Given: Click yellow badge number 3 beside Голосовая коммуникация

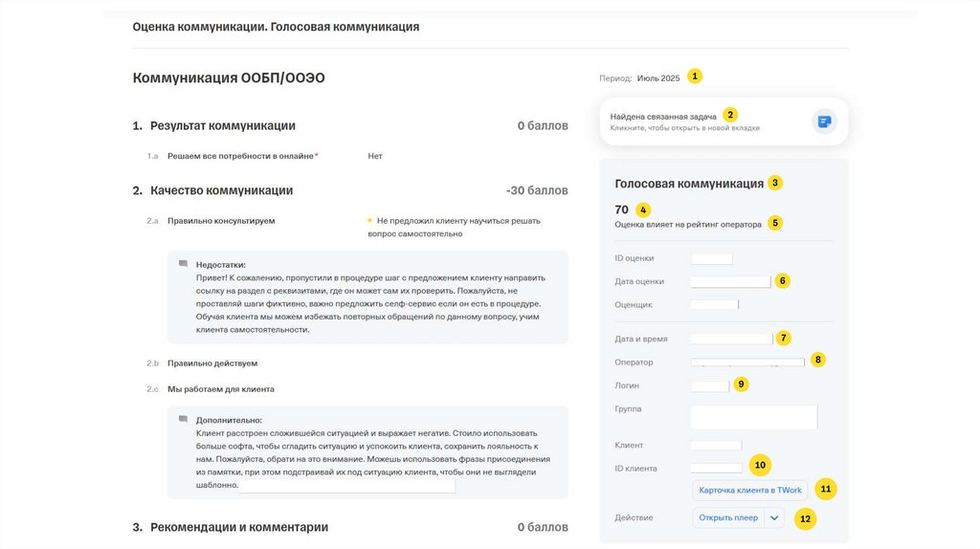Looking at the screenshot, I should tap(775, 183).
